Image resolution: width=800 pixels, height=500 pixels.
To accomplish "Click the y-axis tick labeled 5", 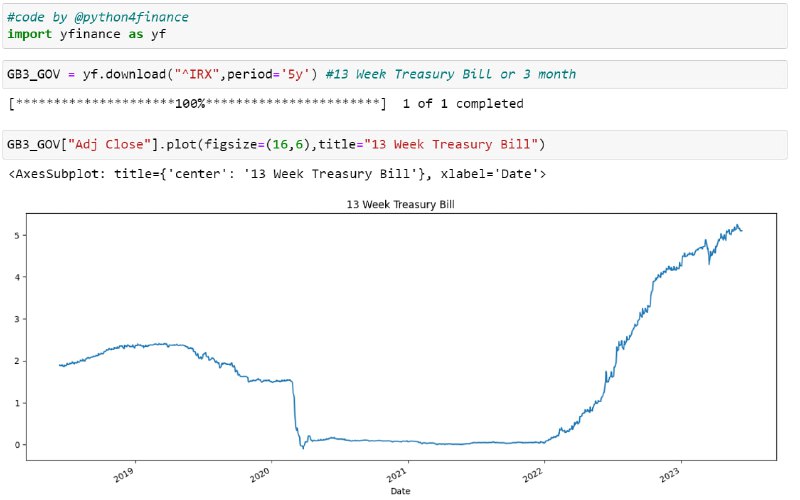I will [17, 235].
